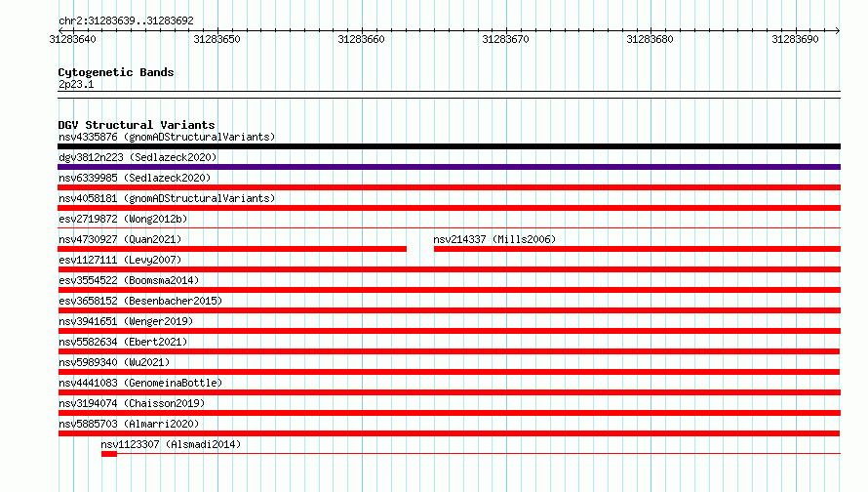Click the red bar of nsv5885703
Screen dimensions: 868x492
(x=449, y=433)
